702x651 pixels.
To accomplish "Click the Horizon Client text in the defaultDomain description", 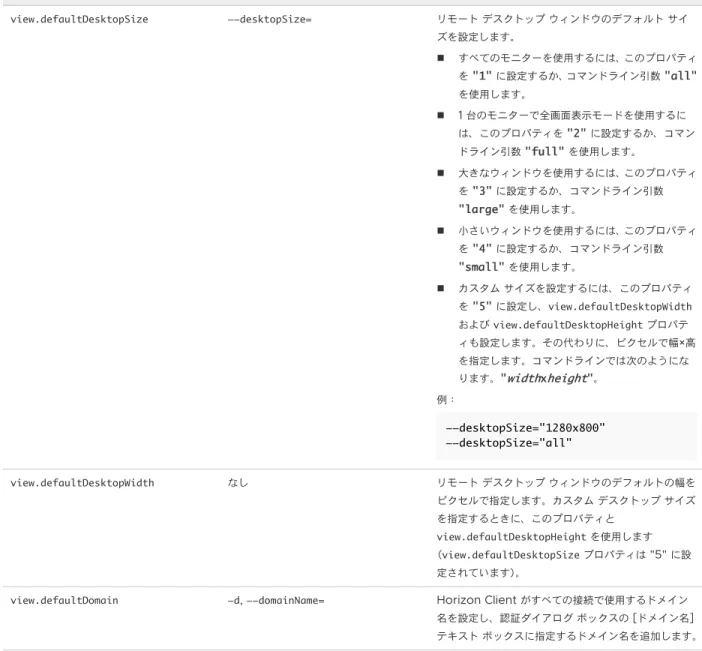I will [476, 600].
